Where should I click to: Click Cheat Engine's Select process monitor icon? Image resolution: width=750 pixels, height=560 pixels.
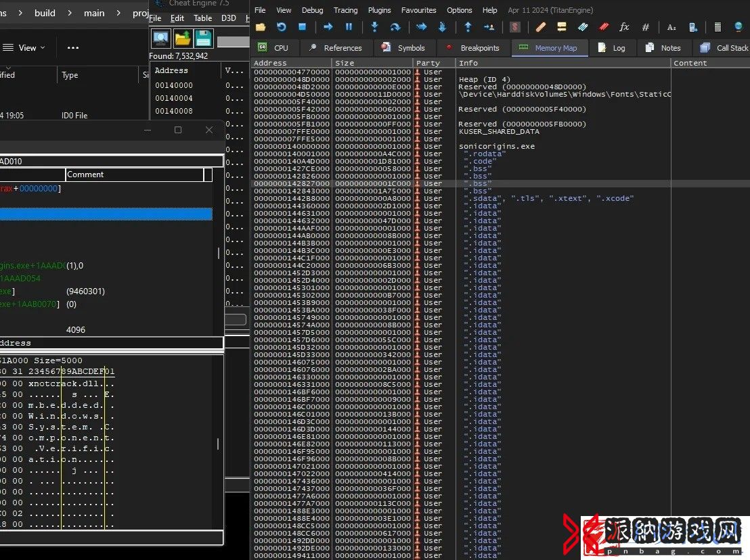coord(161,39)
